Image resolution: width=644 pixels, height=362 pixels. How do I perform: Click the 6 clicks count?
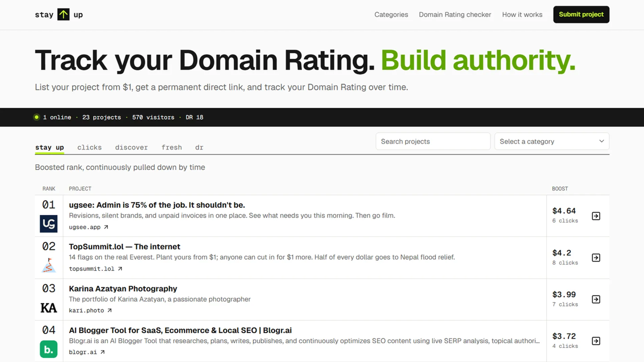click(565, 221)
